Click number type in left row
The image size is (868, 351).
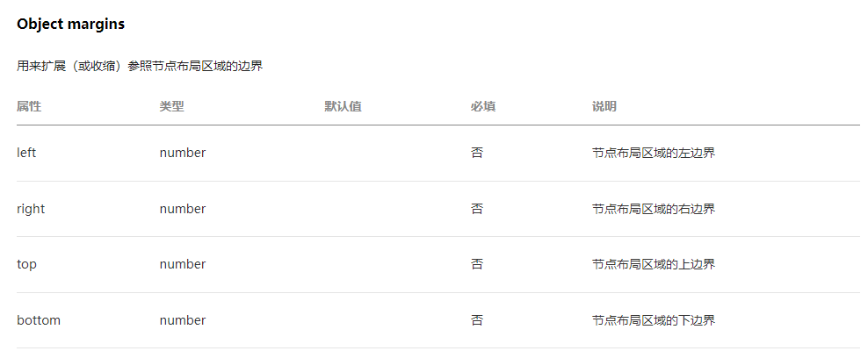[183, 153]
